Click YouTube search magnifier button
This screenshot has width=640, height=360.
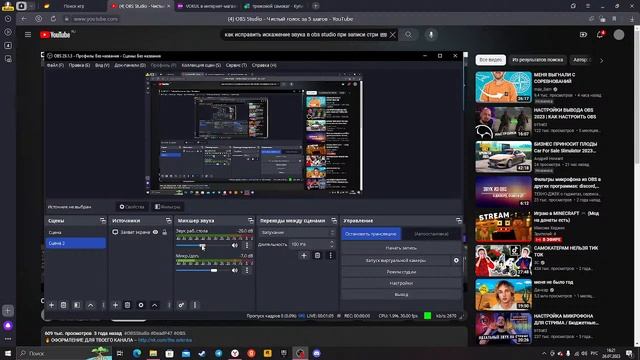(408, 35)
